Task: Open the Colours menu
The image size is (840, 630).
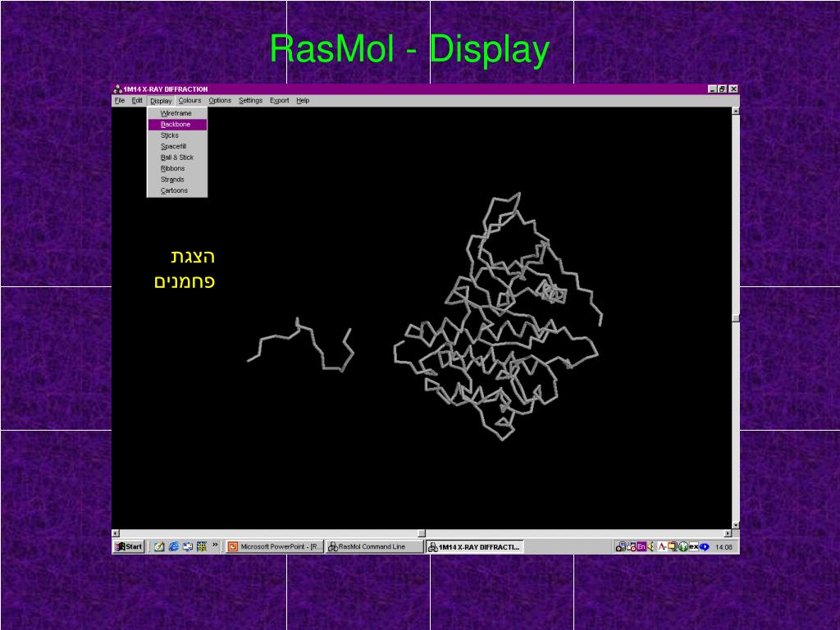Action: [189, 101]
